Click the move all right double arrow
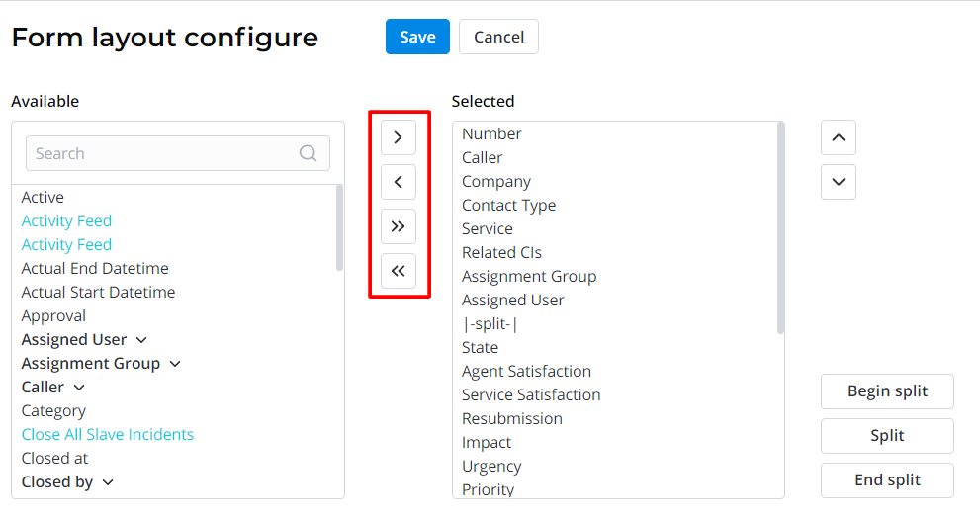 pyautogui.click(x=398, y=226)
